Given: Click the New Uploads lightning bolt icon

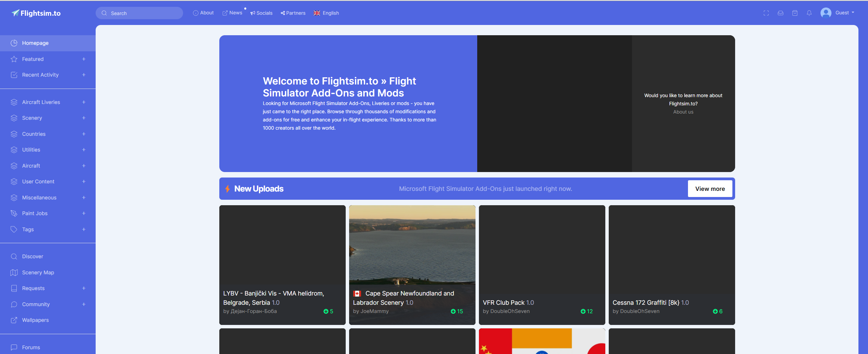Looking at the screenshot, I should click(x=228, y=189).
